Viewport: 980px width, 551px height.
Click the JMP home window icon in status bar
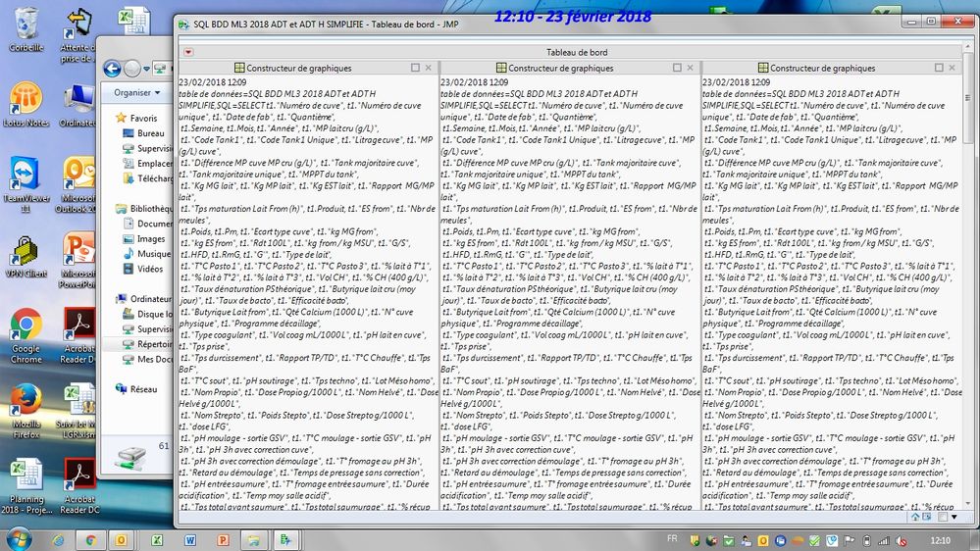(915, 517)
